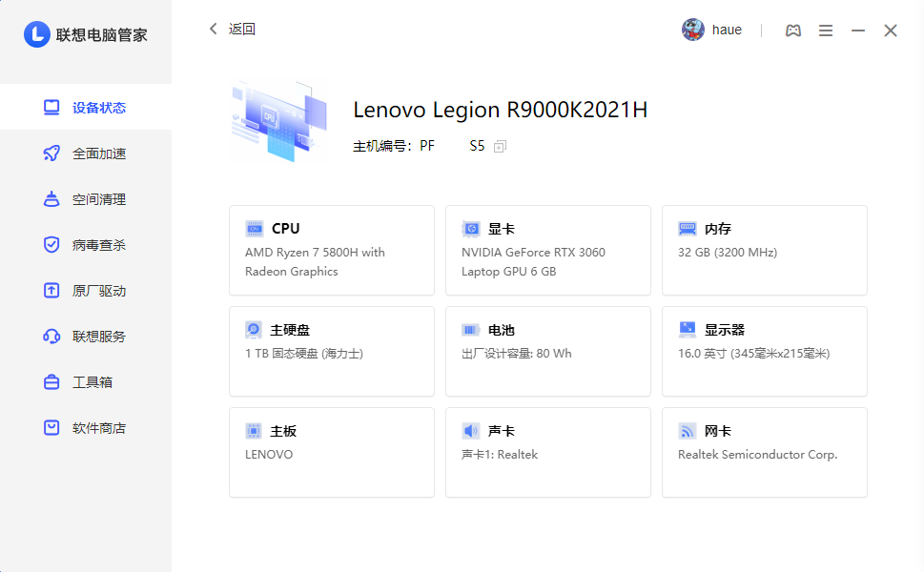924x573 pixels.
Task: Open the 32 GB (3200 MHz) memory card
Action: (765, 251)
